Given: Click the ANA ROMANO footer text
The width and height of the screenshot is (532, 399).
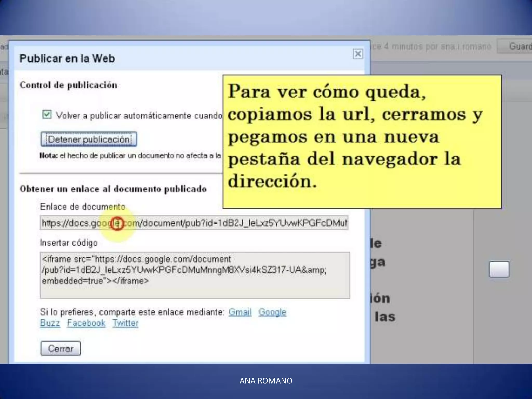Looking at the screenshot, I should pos(266,381).
